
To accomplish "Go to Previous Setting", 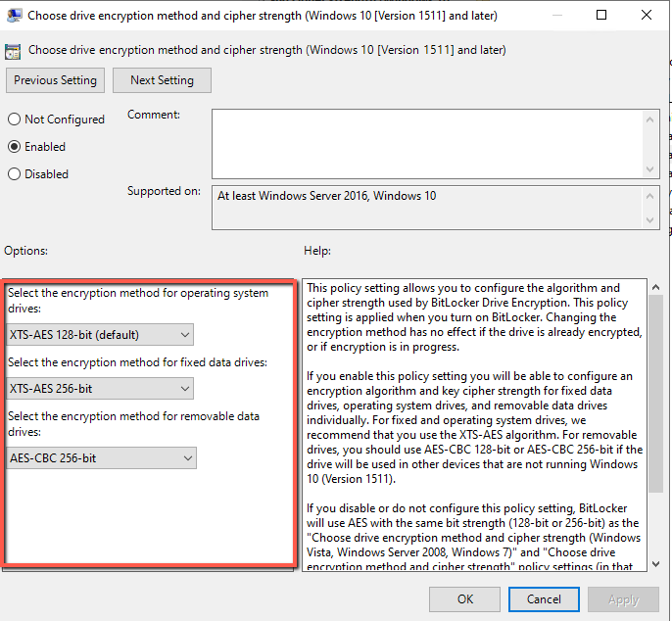I will (x=55, y=80).
